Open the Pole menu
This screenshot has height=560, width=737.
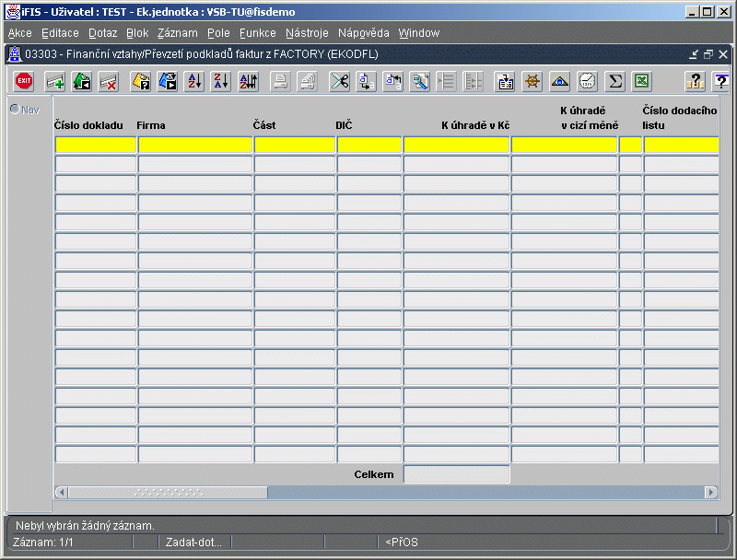pos(218,33)
